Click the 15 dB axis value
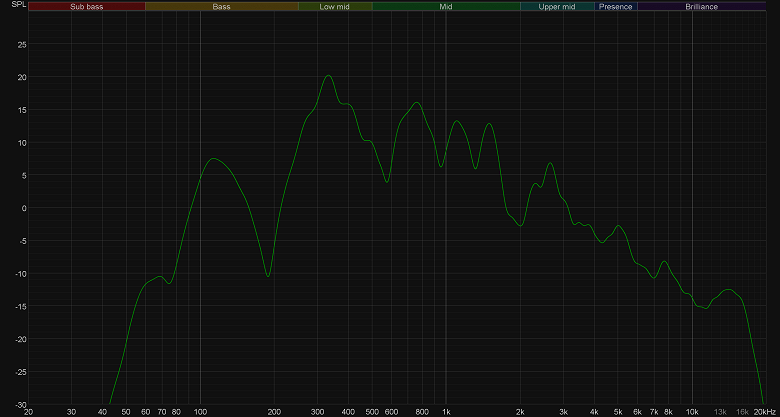Image resolution: width=780 pixels, height=417 pixels. 22,110
